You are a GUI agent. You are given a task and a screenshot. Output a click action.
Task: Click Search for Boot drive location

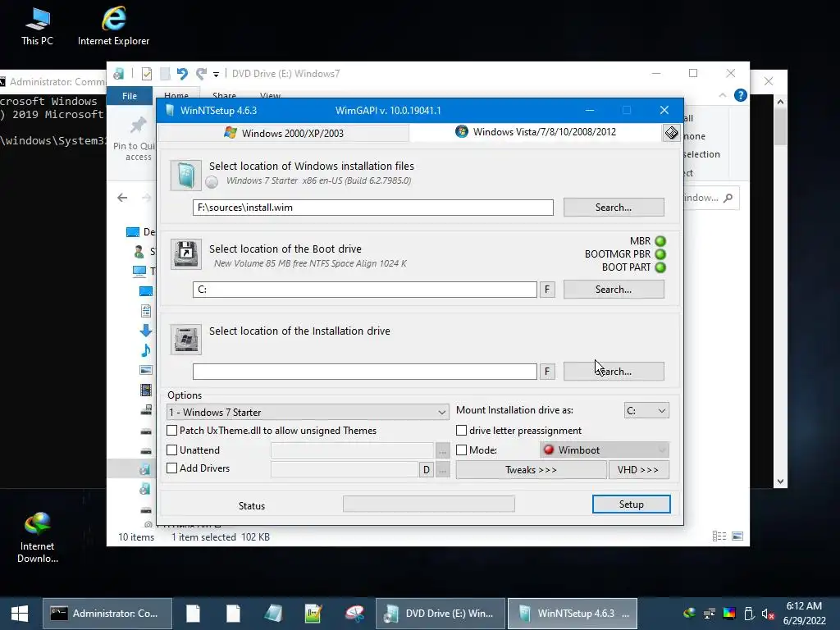pos(614,290)
